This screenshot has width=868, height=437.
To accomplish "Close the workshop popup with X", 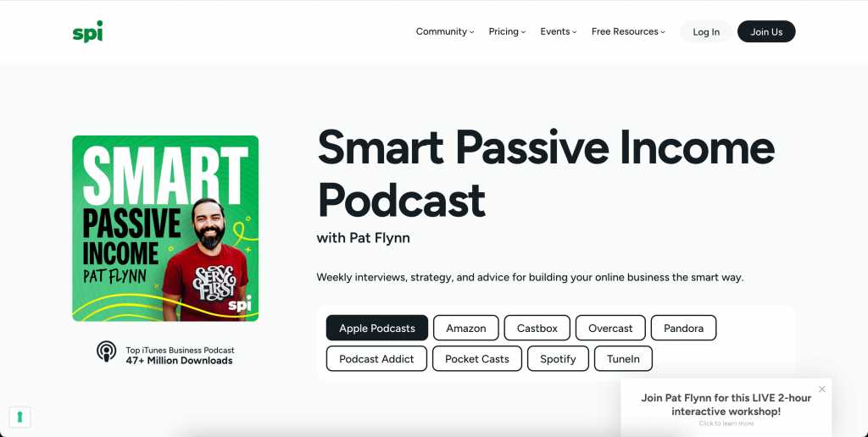I will click(822, 389).
